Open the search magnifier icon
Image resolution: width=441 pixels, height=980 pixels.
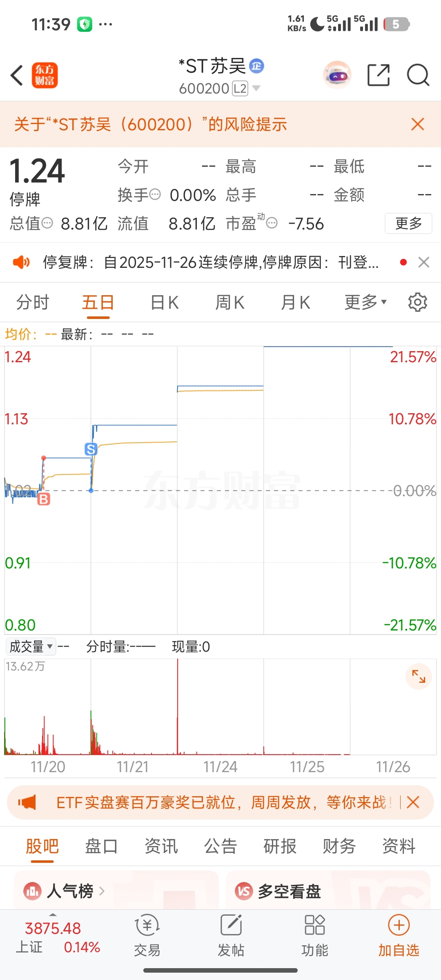(x=418, y=75)
